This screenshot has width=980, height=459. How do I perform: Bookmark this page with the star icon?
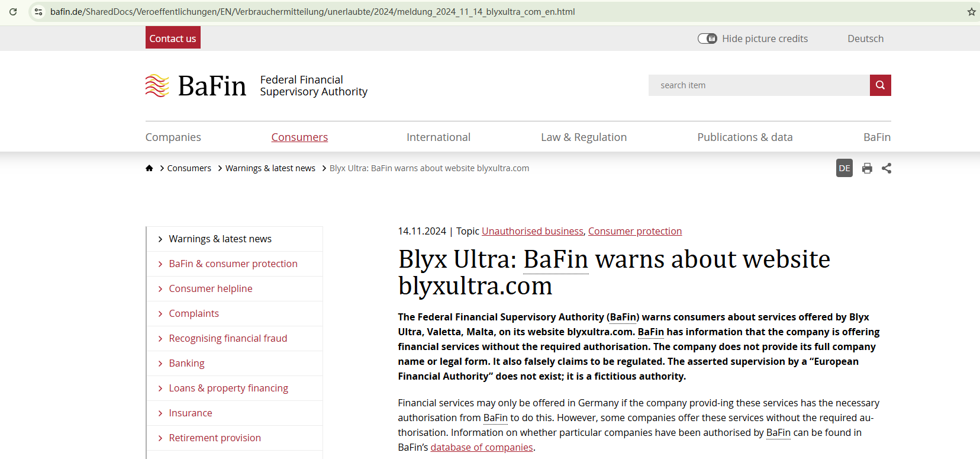tap(971, 12)
